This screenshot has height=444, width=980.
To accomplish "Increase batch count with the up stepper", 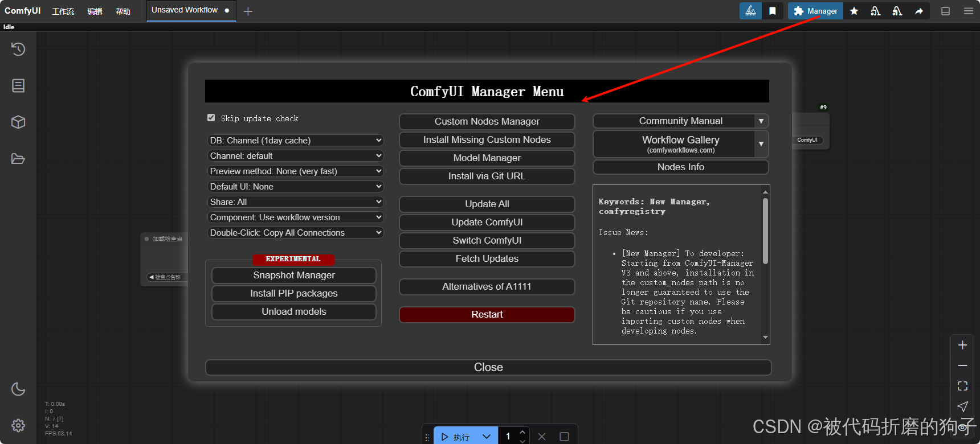I will click(522, 433).
